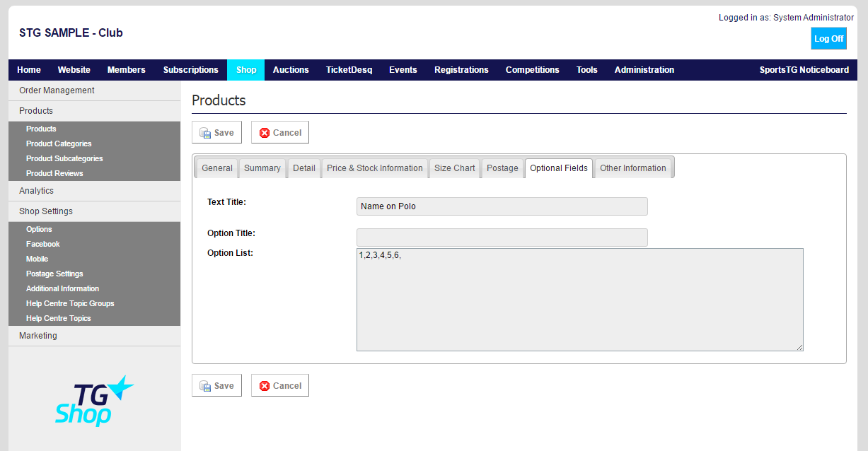The height and width of the screenshot is (451, 868).
Task: Click the bottom Save button
Action: [216, 385]
